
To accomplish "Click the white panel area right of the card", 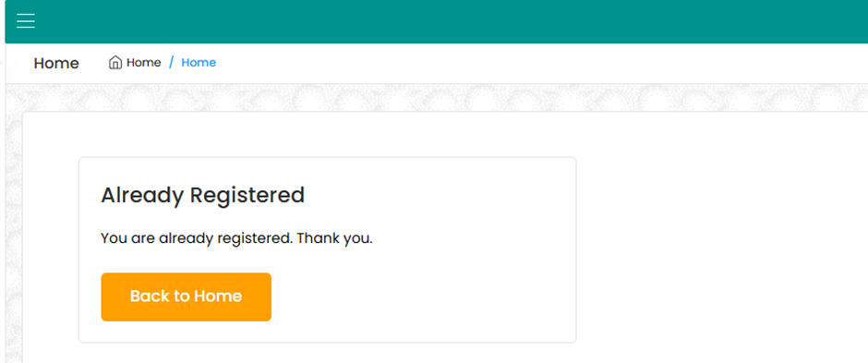I will point(719,238).
